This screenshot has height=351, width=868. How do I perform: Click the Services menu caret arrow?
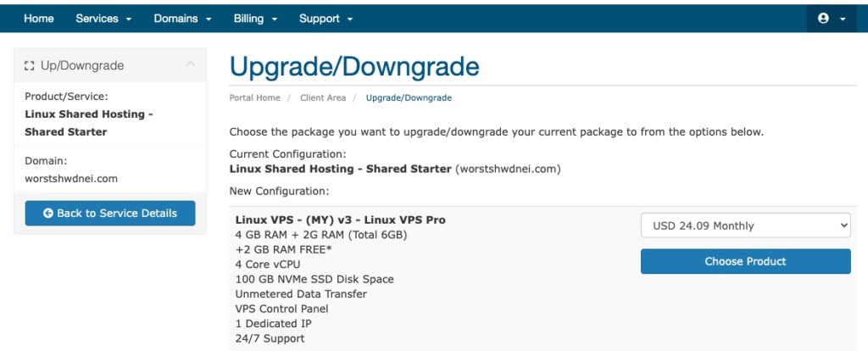click(129, 19)
